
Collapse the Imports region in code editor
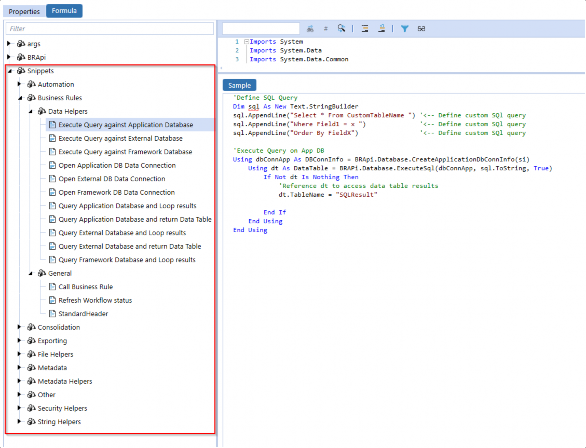[246, 41]
